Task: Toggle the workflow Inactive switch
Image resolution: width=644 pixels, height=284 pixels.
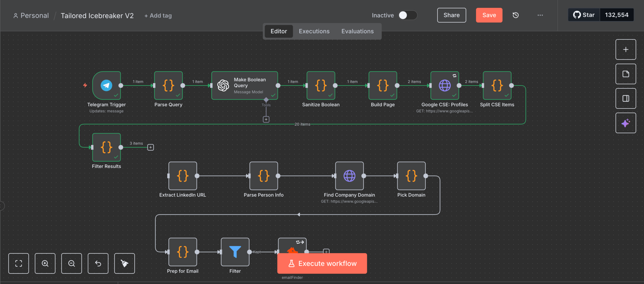Action: (408, 15)
